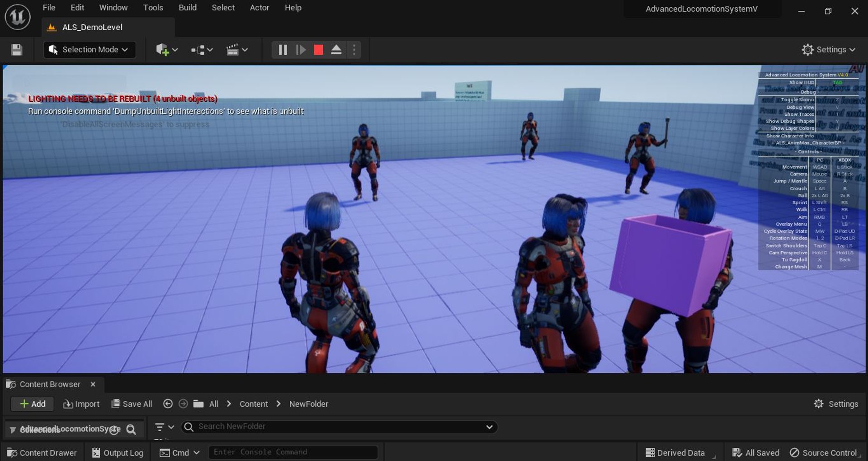Click the Add button in Content Browser

pyautogui.click(x=33, y=404)
